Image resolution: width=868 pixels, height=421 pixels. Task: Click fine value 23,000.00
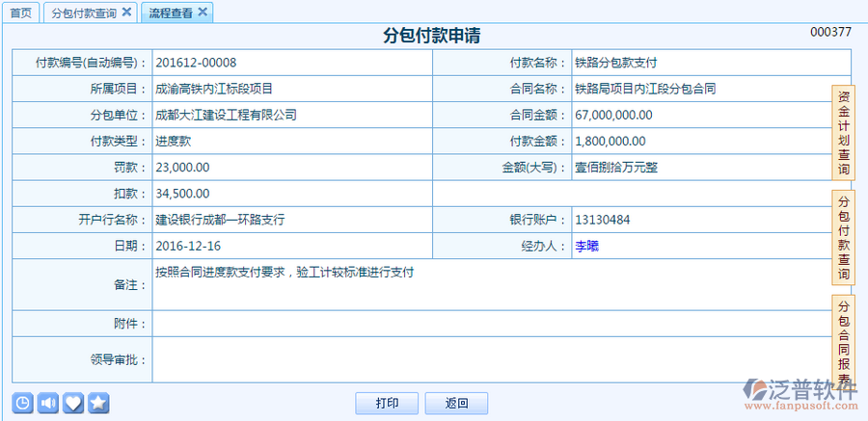coord(182,168)
